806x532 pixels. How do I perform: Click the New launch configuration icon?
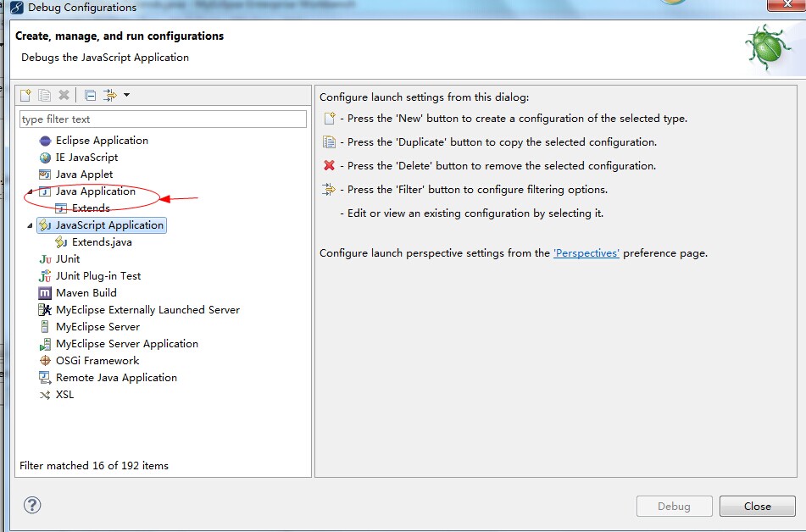click(25, 95)
